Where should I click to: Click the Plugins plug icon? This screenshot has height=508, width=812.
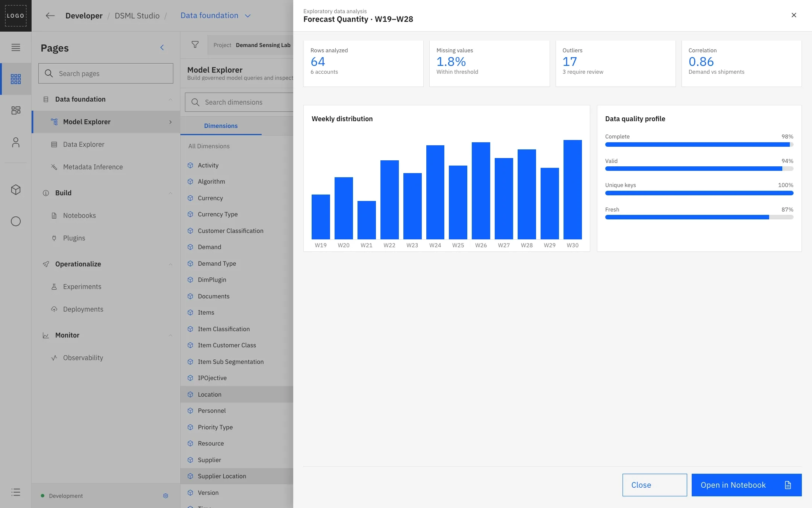tap(54, 238)
